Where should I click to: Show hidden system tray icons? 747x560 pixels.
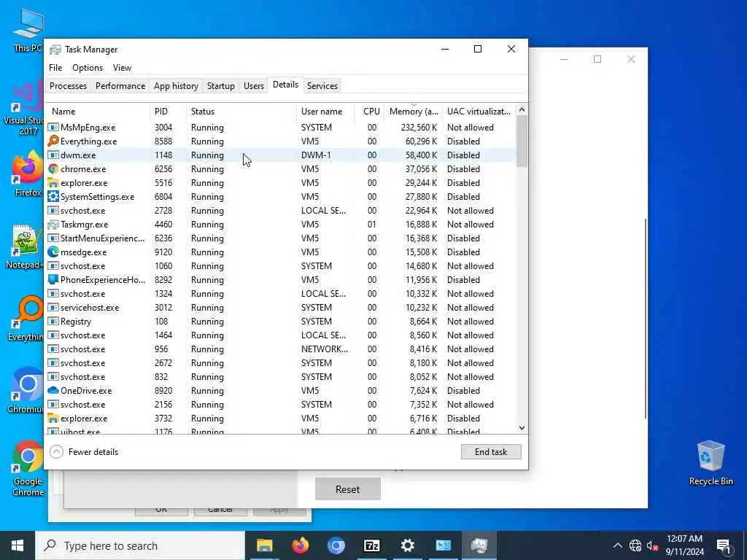tap(617, 545)
